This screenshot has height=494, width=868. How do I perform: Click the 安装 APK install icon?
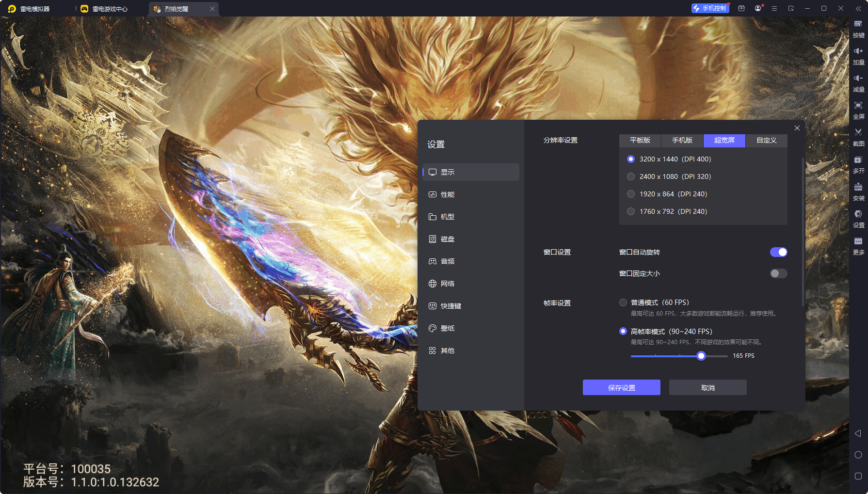click(858, 191)
